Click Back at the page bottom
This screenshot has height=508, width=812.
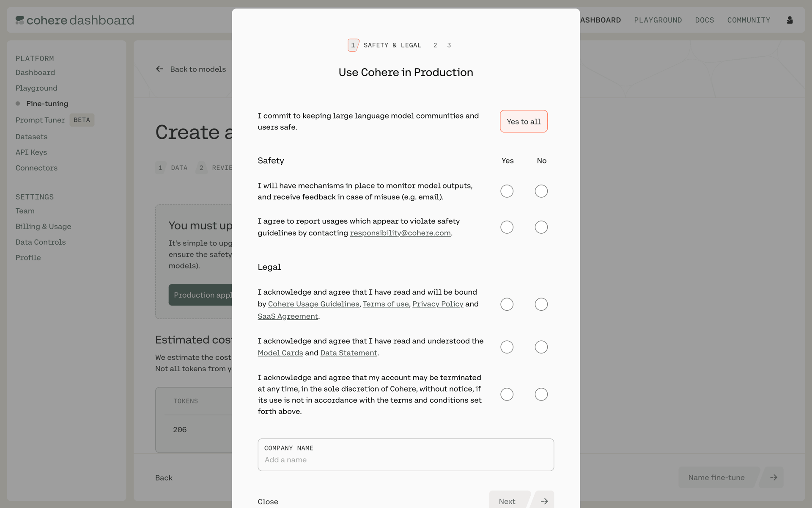(164, 478)
